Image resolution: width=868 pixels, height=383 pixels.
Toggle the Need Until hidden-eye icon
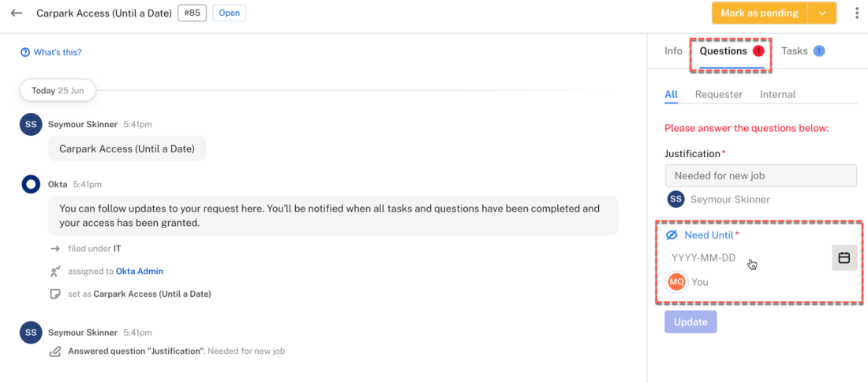[x=672, y=235]
